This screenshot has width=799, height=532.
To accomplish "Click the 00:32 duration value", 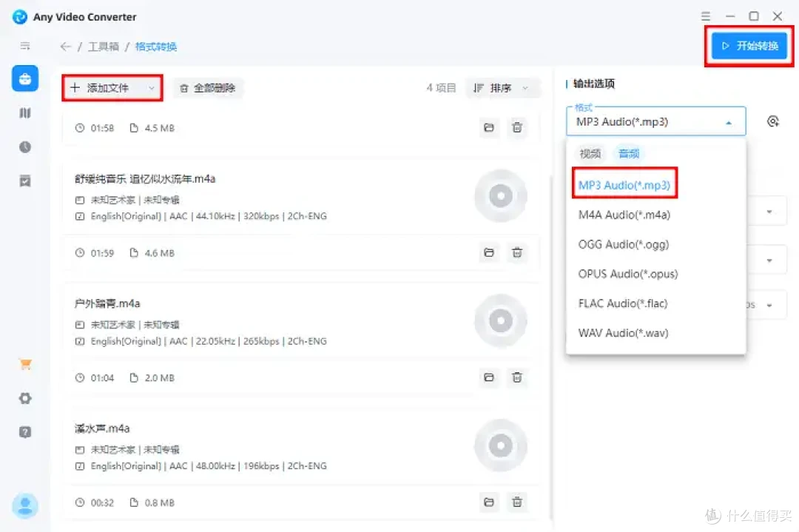I will coord(102,502).
